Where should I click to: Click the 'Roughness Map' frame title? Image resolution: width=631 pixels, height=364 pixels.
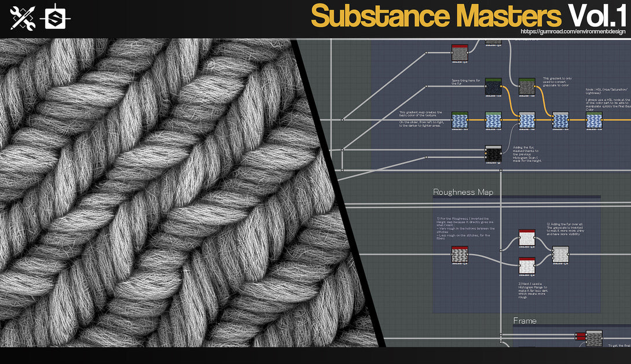463,192
